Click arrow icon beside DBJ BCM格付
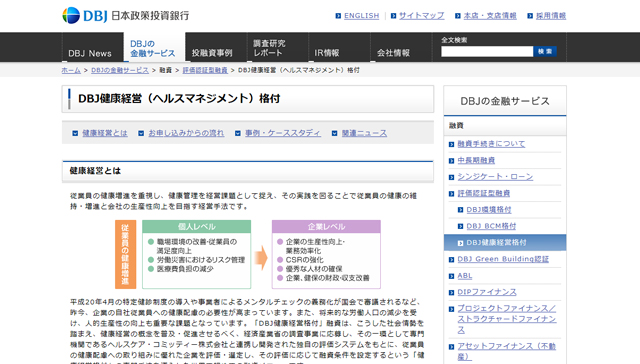 click(x=460, y=226)
